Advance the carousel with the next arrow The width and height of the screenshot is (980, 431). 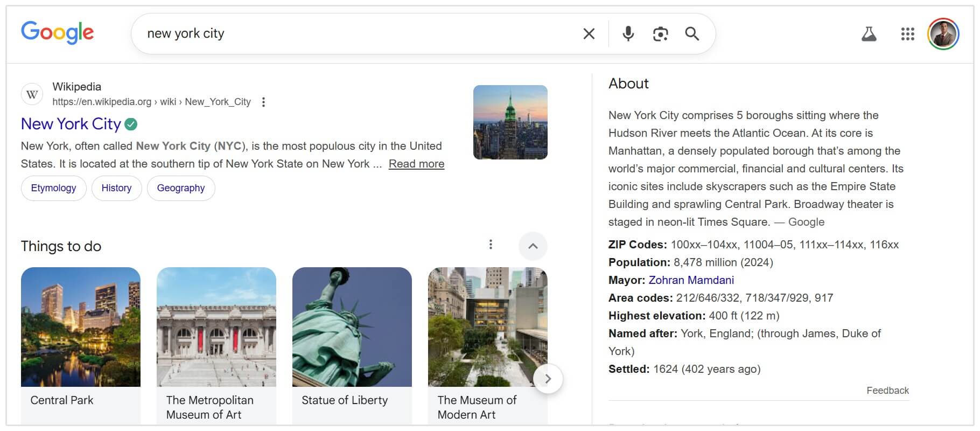548,378
